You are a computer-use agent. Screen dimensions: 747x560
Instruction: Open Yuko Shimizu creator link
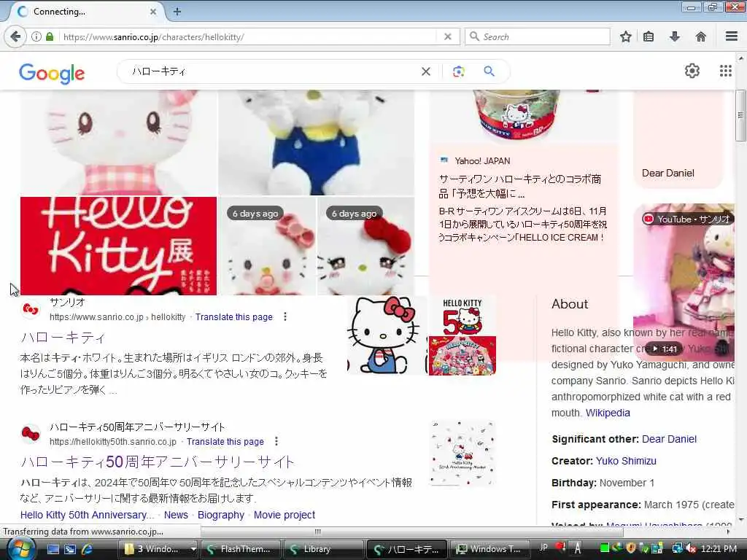pyautogui.click(x=626, y=461)
